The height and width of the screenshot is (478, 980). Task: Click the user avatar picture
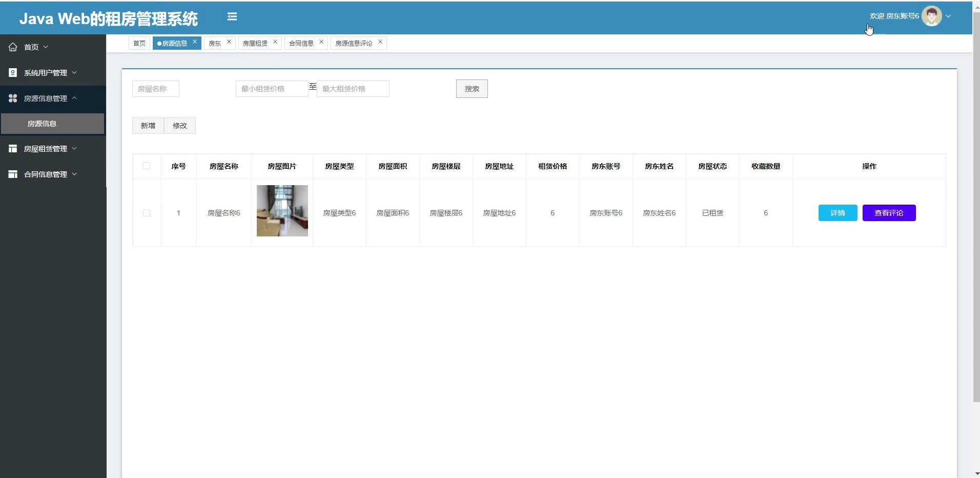pos(931,16)
